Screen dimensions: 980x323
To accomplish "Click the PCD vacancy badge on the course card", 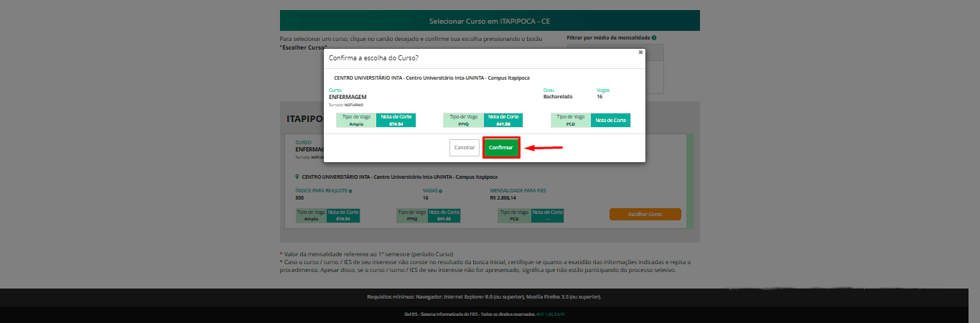I will pos(513,215).
